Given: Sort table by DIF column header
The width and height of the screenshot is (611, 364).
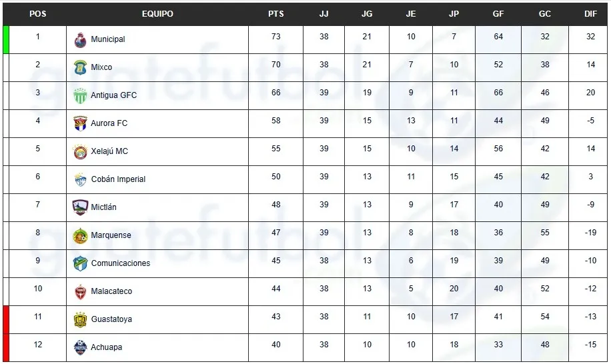Looking at the screenshot, I should [590, 14].
